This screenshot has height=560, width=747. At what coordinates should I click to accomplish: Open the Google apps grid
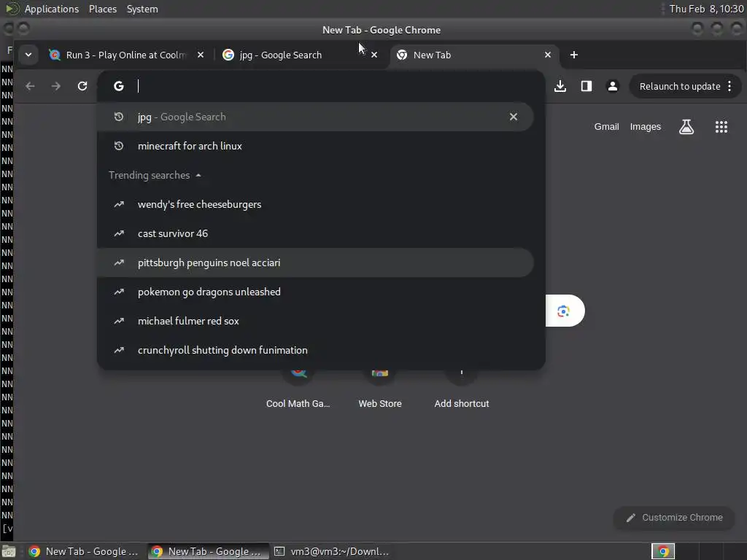click(721, 127)
